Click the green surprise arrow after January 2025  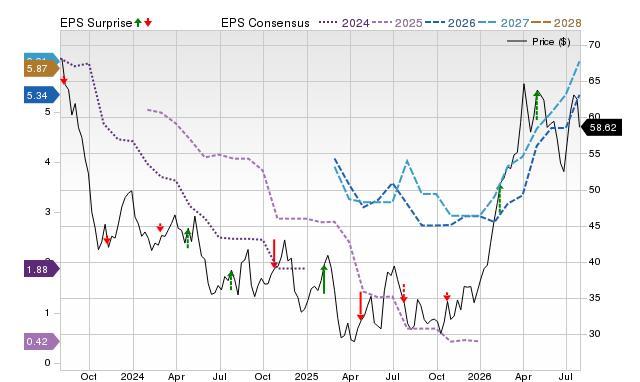click(x=324, y=280)
